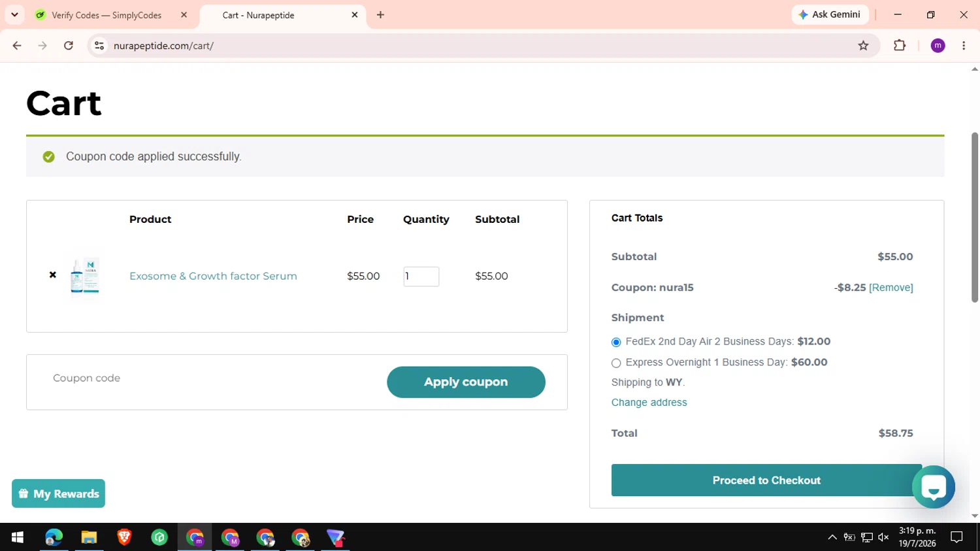Click the 'Cart Totals' heading
The height and width of the screenshot is (551, 980).
coord(637,218)
